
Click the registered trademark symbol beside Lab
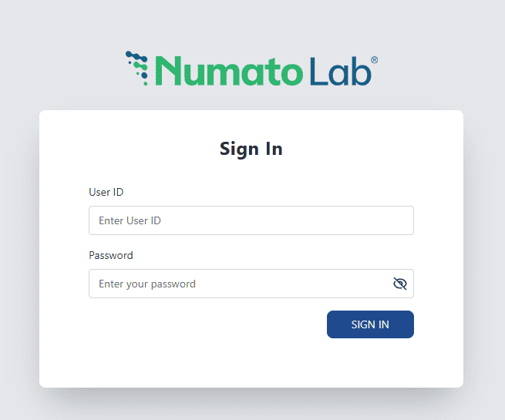coord(375,59)
